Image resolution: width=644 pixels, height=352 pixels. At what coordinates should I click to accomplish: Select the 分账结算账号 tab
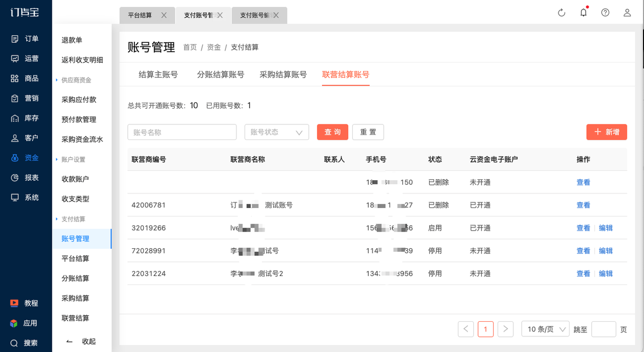221,75
